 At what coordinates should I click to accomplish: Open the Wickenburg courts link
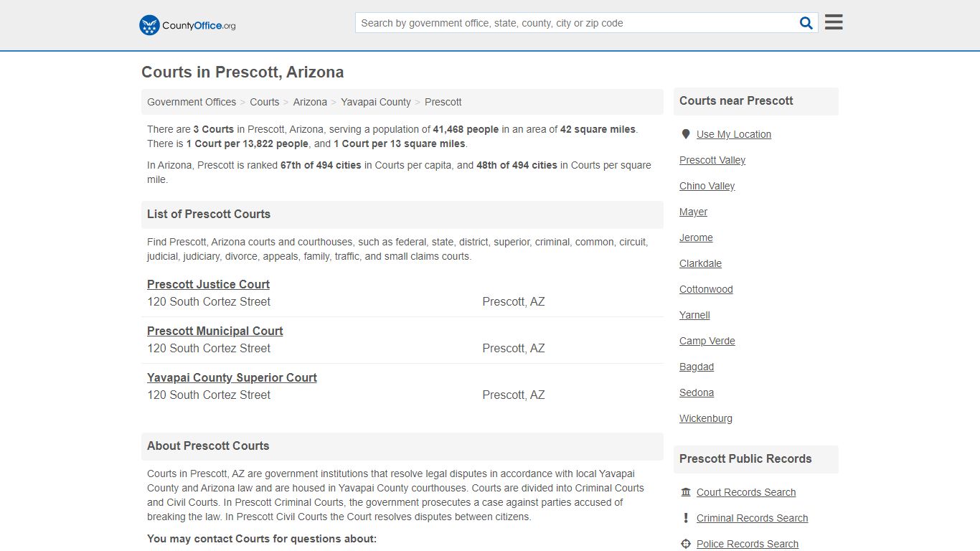(705, 418)
